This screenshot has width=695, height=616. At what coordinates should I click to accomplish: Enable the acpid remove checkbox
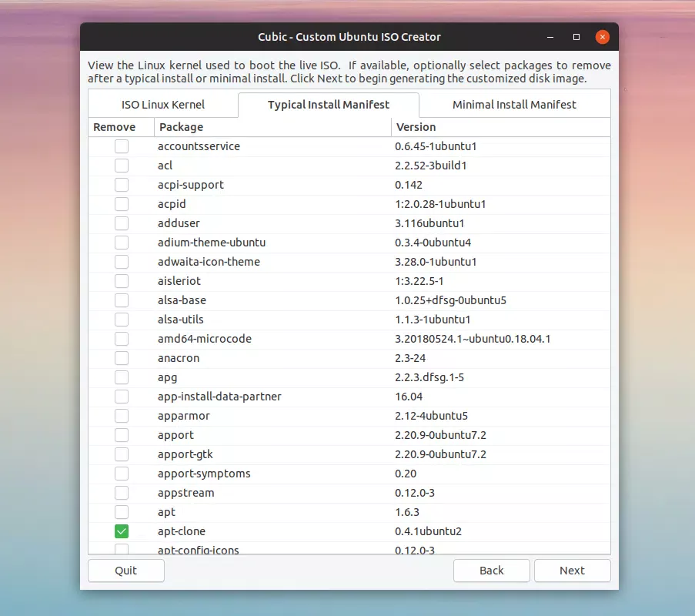tap(121, 204)
